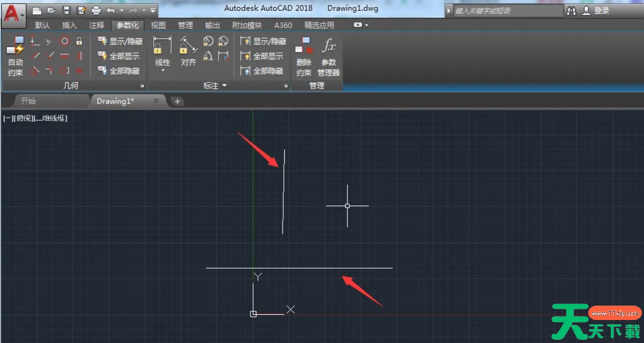Viewport: 644px width, 343px height.
Task: Apply the fix constraint padlock icon
Action: (x=79, y=41)
